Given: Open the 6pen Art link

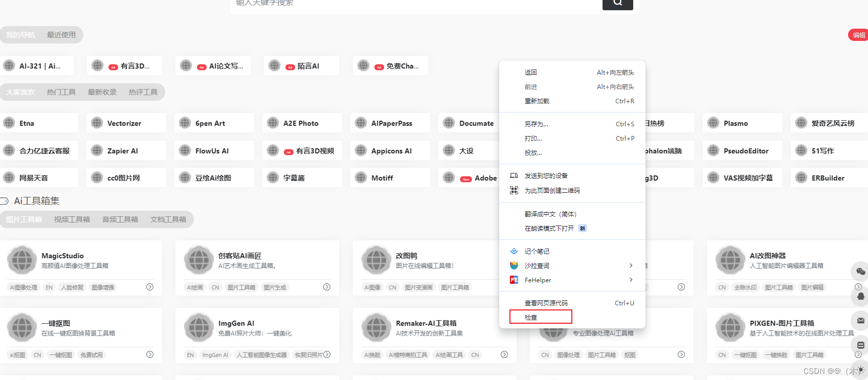Looking at the screenshot, I should 214,123.
